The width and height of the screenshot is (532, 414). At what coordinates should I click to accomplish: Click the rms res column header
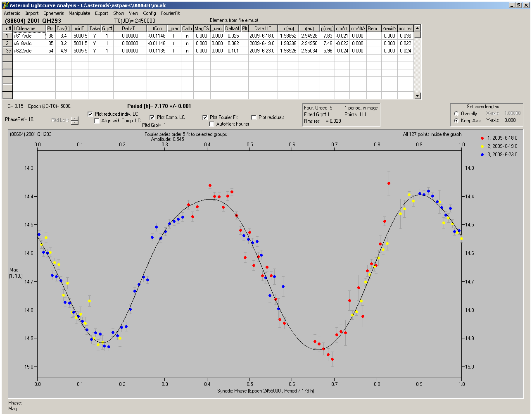[406, 29]
